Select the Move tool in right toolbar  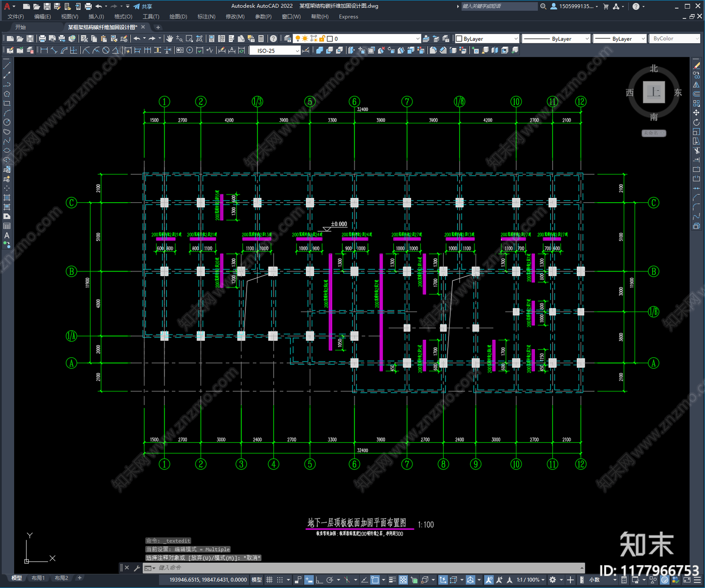pyautogui.click(x=696, y=113)
